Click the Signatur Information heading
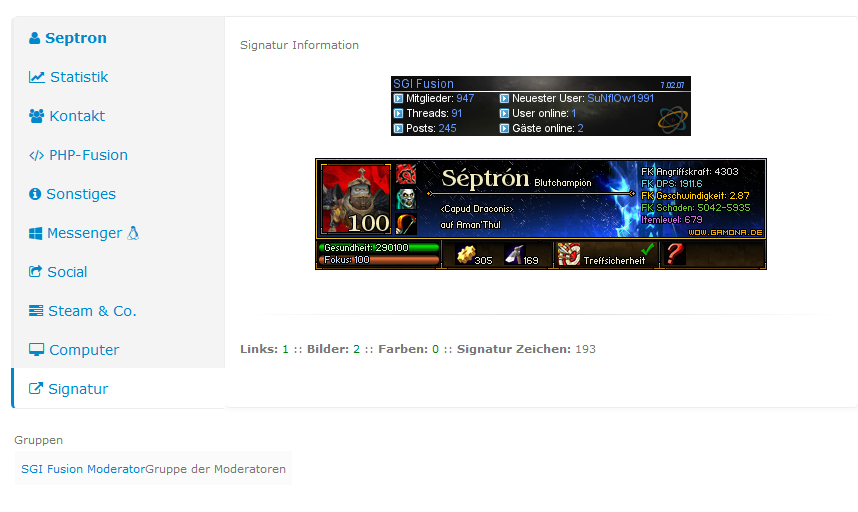This screenshot has width=858, height=512. tap(299, 45)
